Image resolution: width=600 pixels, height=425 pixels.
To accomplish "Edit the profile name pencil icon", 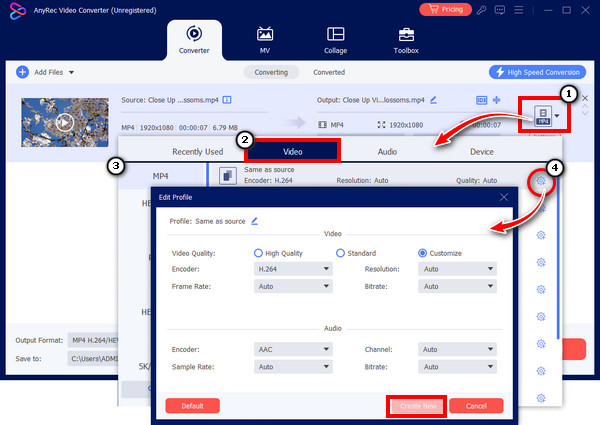I will (254, 221).
